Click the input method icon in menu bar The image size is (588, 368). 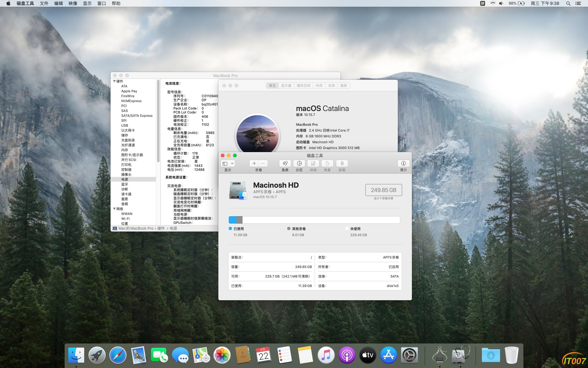coord(483,3)
